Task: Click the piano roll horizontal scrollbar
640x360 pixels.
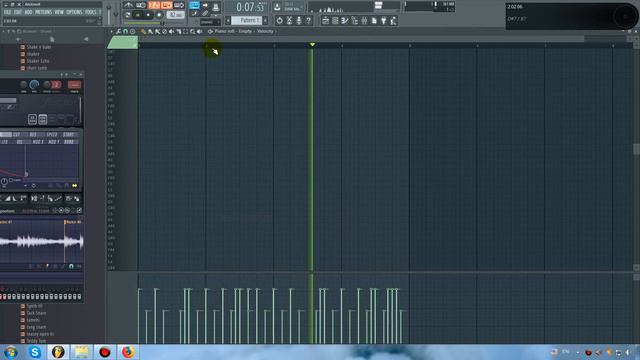Action: tap(361, 39)
